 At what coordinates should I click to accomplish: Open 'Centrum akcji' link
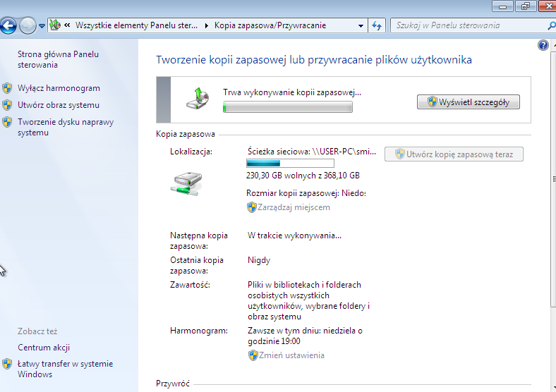pos(44,348)
